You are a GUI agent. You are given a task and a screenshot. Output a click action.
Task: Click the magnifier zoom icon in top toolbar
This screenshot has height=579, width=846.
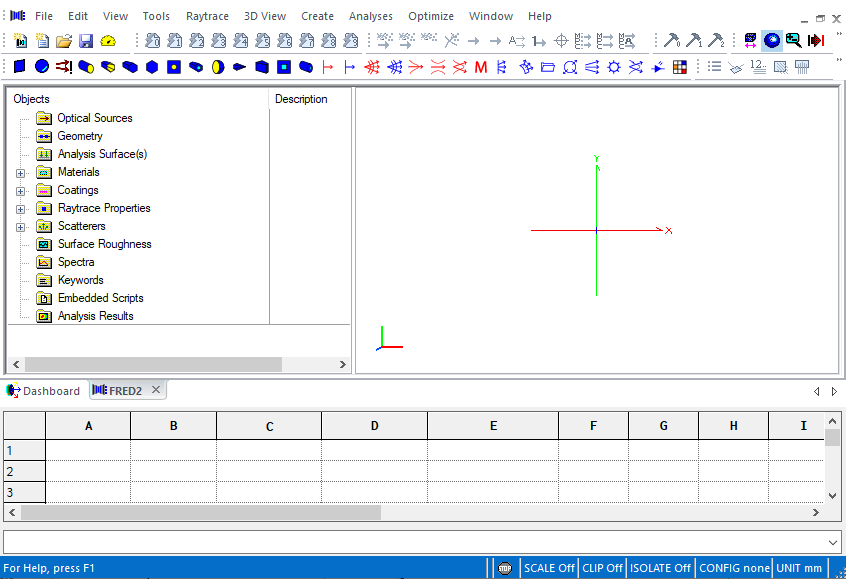793,41
